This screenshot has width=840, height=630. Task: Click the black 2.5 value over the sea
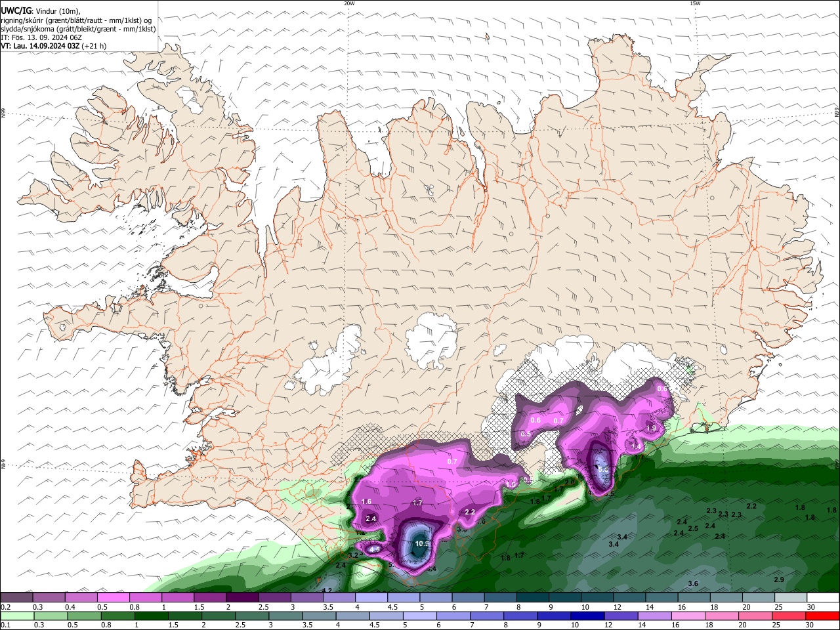coord(693,528)
